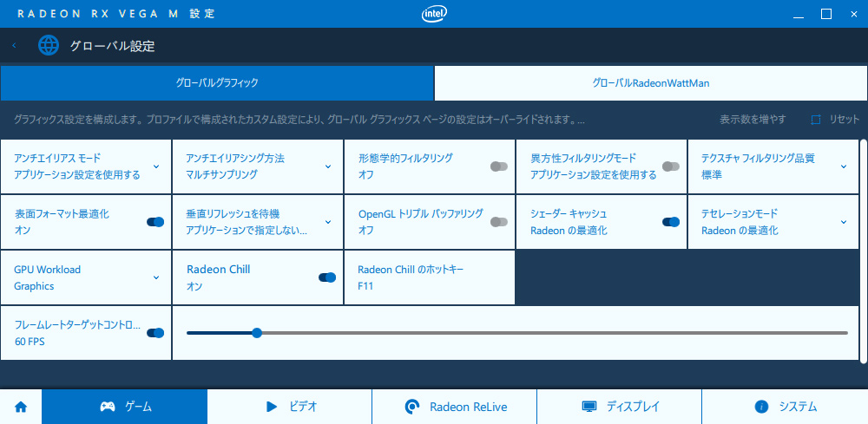
Task: Expand テセレーションモード dropdown
Action: tap(844, 222)
